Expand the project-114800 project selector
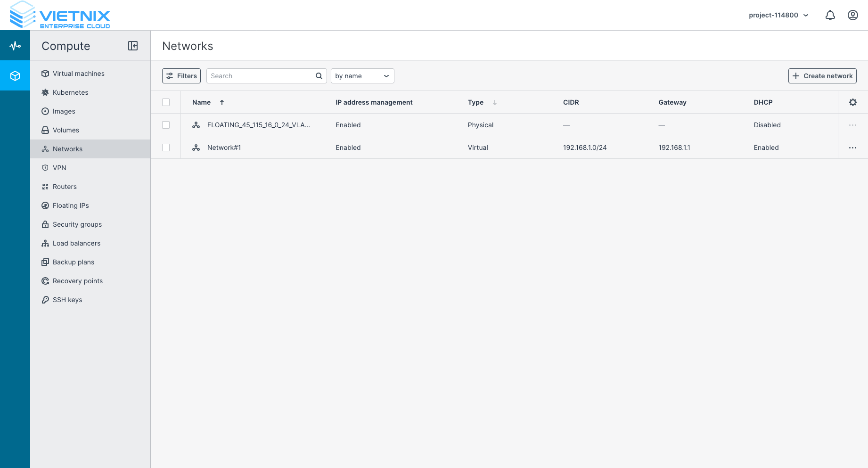 coord(778,15)
